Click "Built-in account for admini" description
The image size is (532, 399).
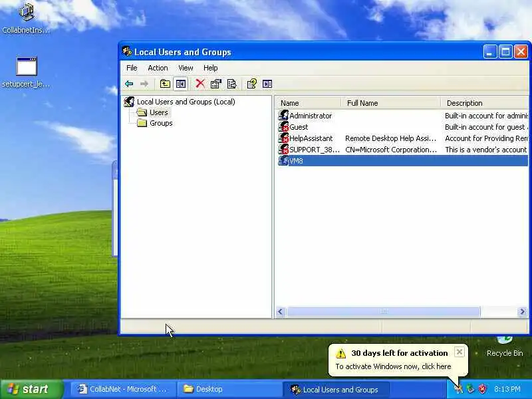tap(487, 116)
